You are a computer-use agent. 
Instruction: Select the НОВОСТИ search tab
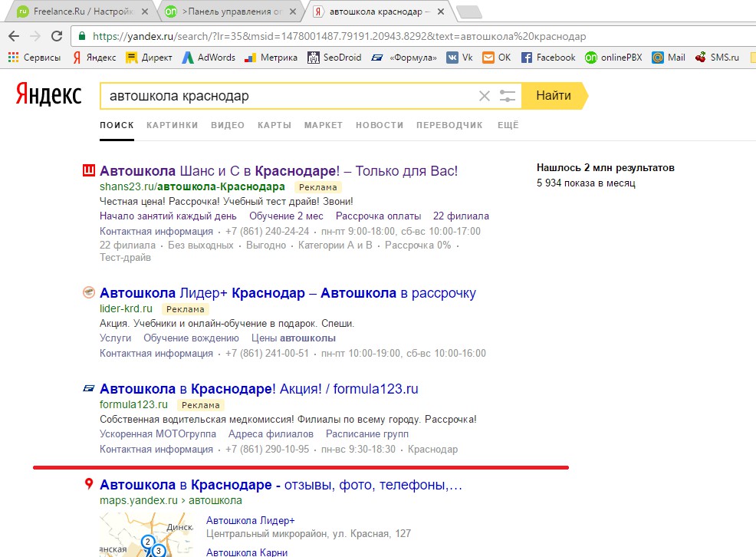click(380, 125)
